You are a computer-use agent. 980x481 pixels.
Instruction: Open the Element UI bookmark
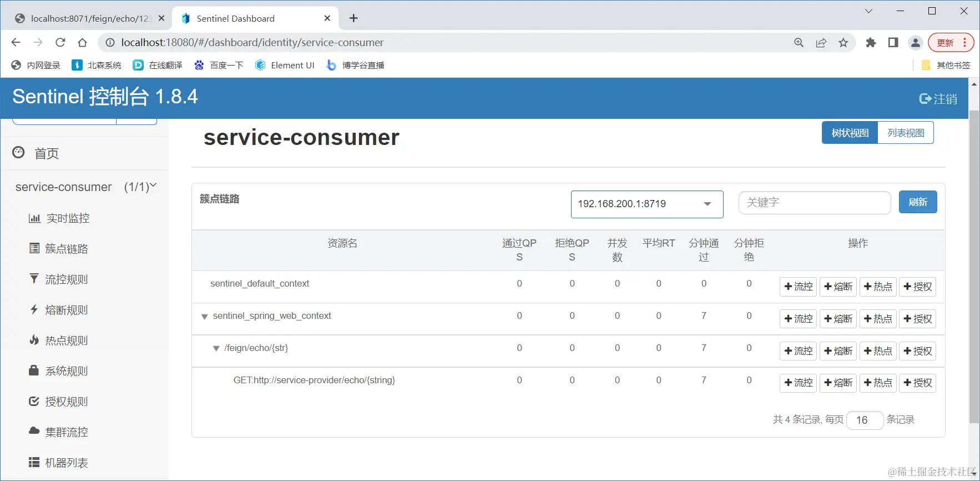285,65
